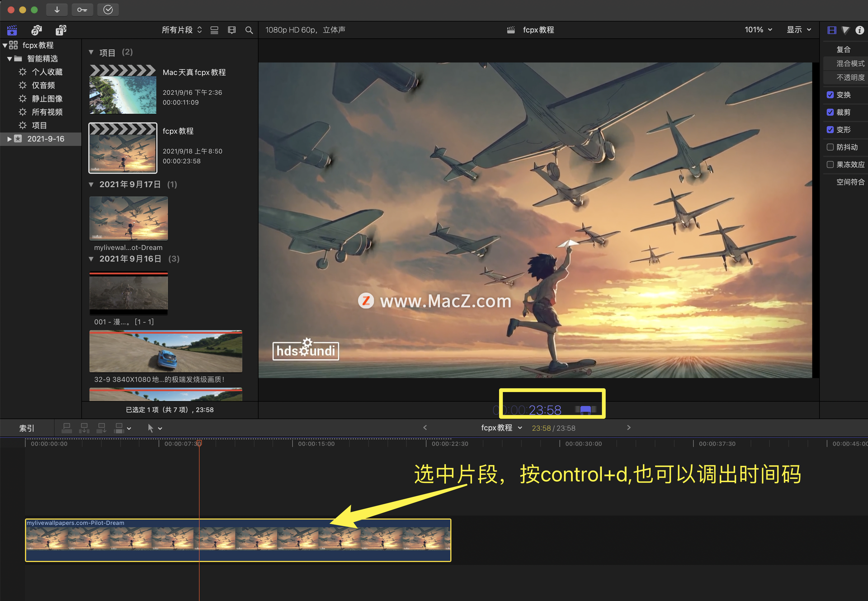Open the color inspector triangle icon

tap(845, 30)
